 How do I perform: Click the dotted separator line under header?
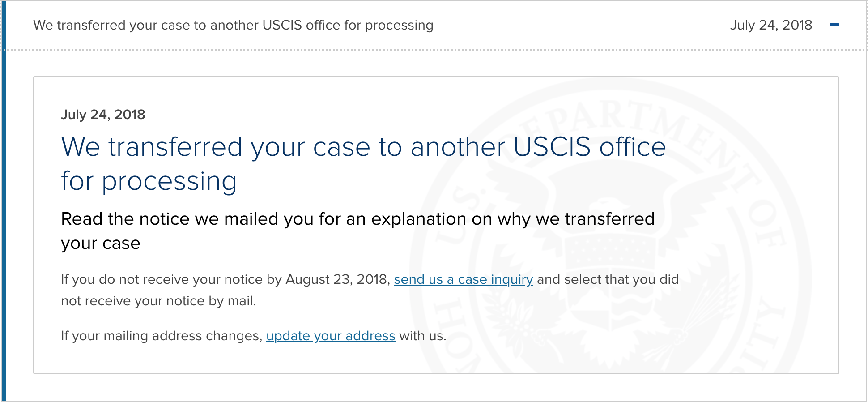coord(436,50)
